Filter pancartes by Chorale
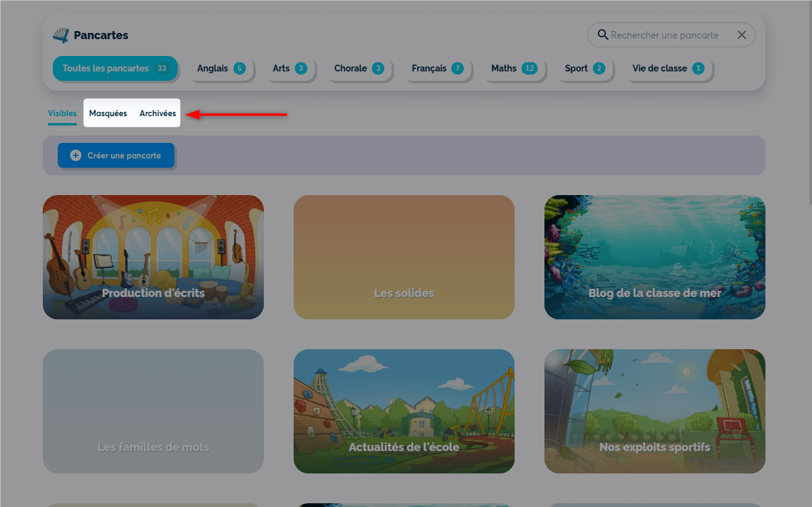 tap(359, 68)
